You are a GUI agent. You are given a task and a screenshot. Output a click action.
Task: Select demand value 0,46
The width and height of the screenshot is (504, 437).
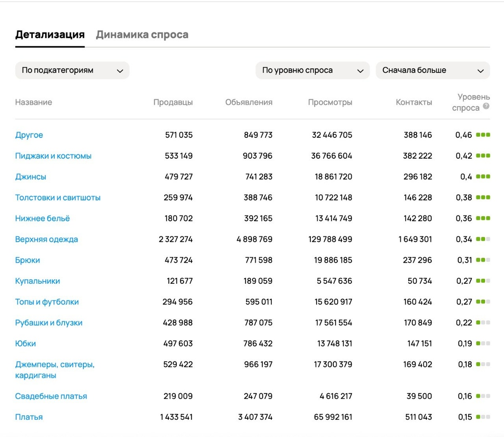pyautogui.click(x=464, y=135)
